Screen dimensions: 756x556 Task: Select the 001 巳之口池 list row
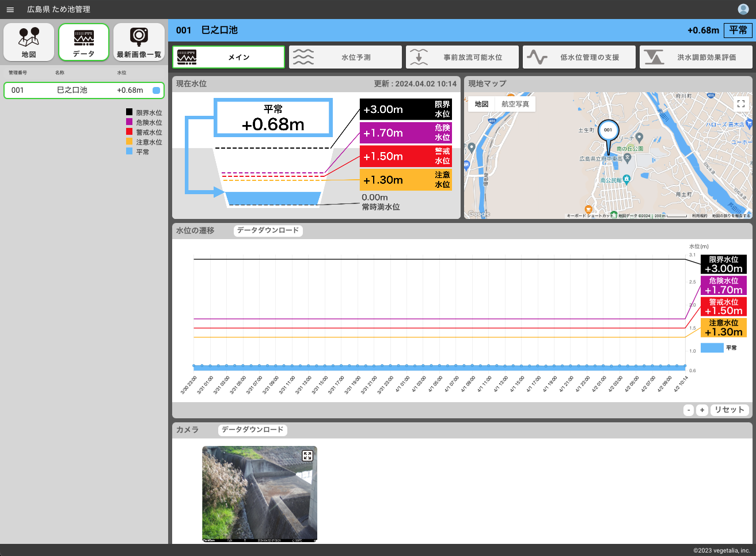pos(84,90)
